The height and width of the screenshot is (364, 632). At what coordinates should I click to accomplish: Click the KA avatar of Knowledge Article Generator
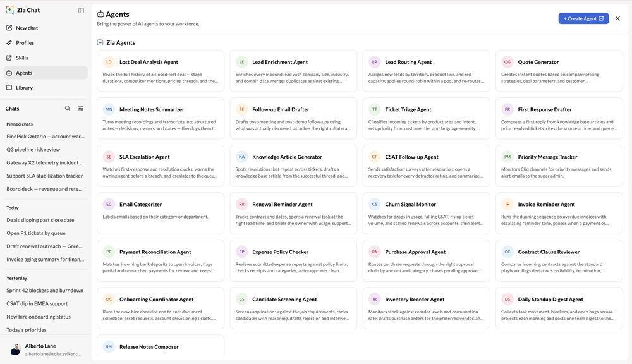tap(242, 157)
